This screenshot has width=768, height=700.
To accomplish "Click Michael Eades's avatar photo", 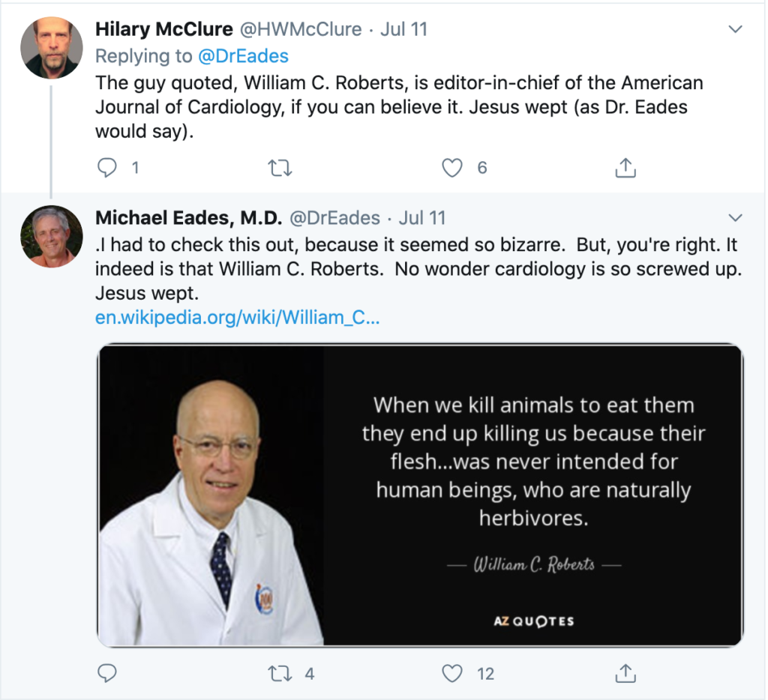I will [x=51, y=236].
